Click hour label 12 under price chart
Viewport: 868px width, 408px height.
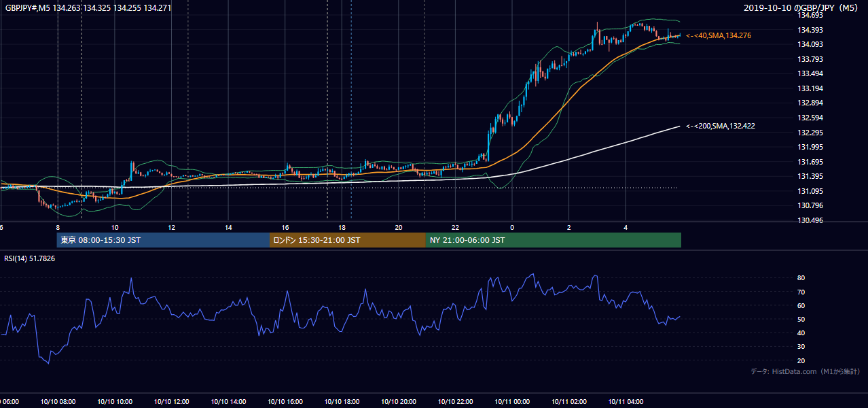[x=172, y=228]
